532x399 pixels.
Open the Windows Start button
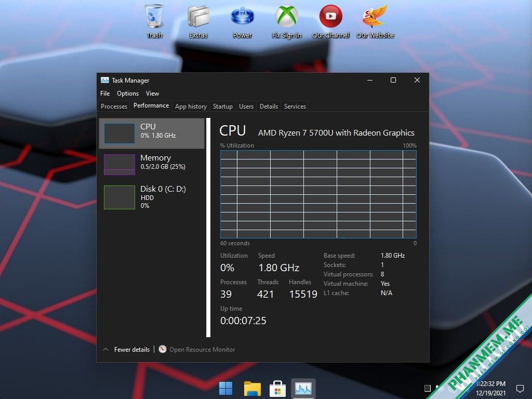(x=225, y=389)
